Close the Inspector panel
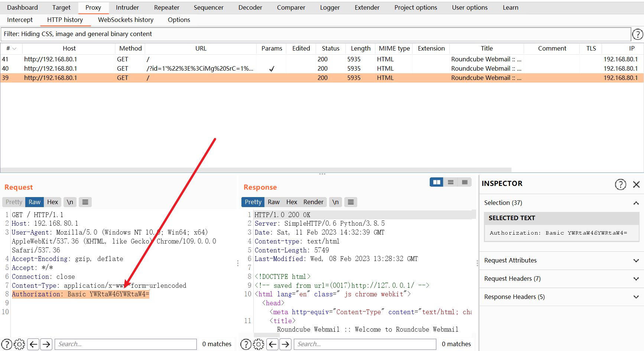 [x=636, y=184]
